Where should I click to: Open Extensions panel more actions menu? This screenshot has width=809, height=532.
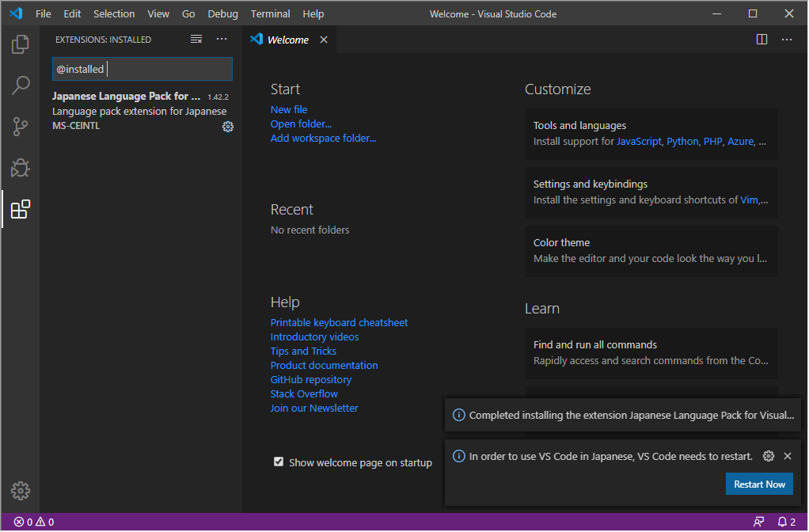coord(222,40)
